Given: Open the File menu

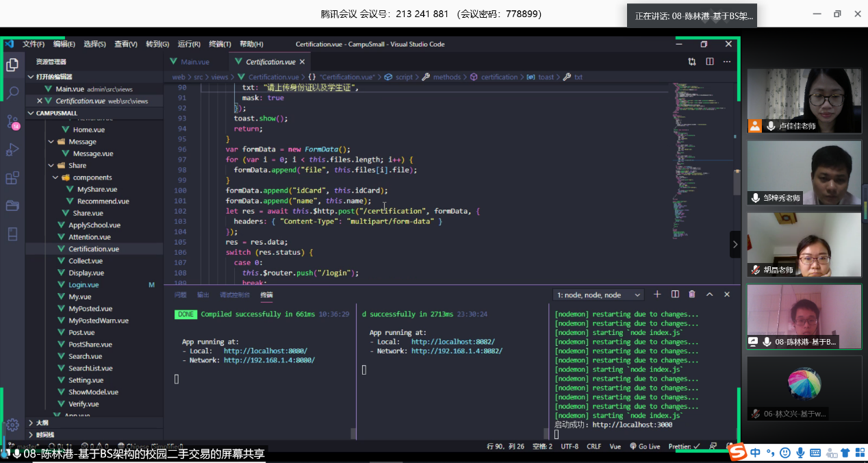Looking at the screenshot, I should pyautogui.click(x=33, y=44).
